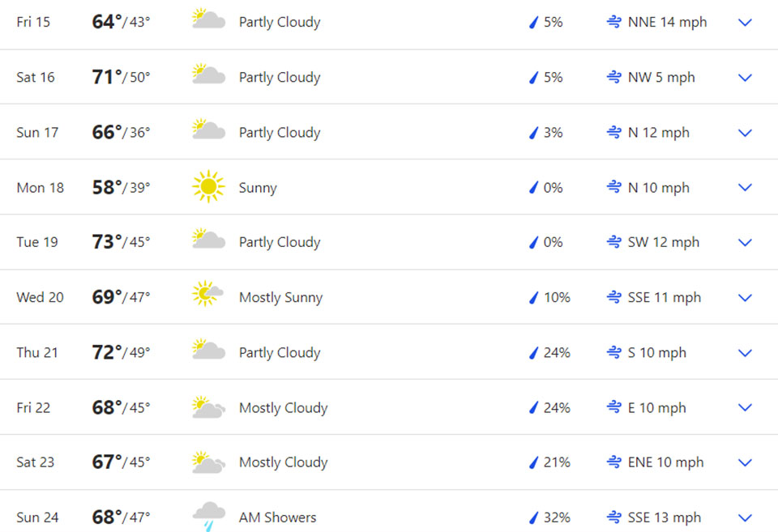
Task: Click the N 12 mph wind text for Sun 17
Action: [658, 133]
